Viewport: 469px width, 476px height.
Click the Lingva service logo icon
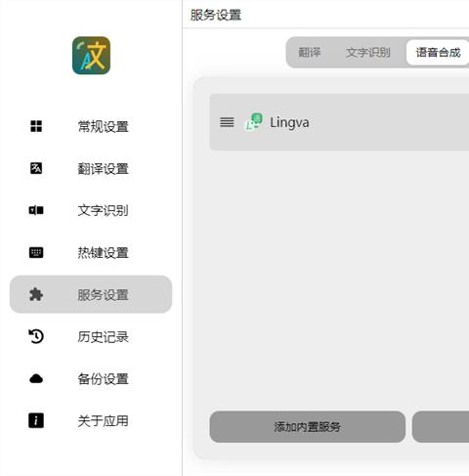coord(253,122)
